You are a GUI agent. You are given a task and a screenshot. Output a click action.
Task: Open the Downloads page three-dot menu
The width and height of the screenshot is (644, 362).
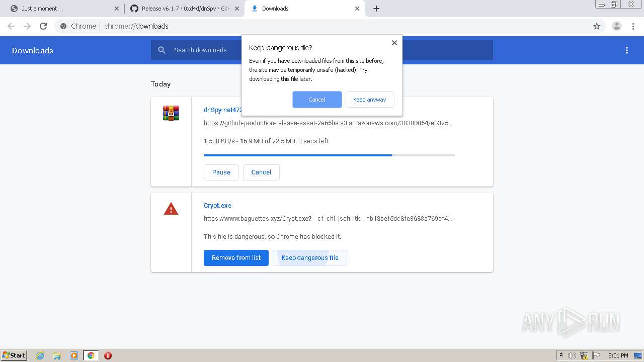tap(627, 50)
